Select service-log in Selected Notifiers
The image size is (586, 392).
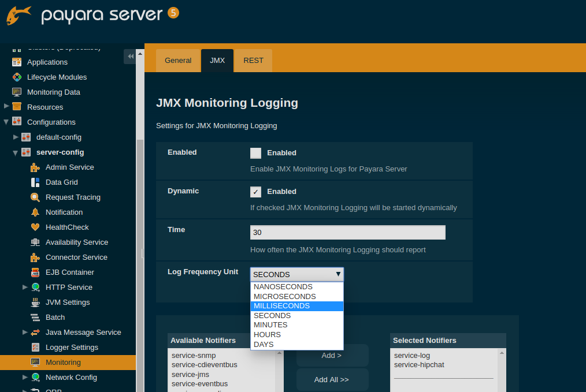(x=412, y=356)
